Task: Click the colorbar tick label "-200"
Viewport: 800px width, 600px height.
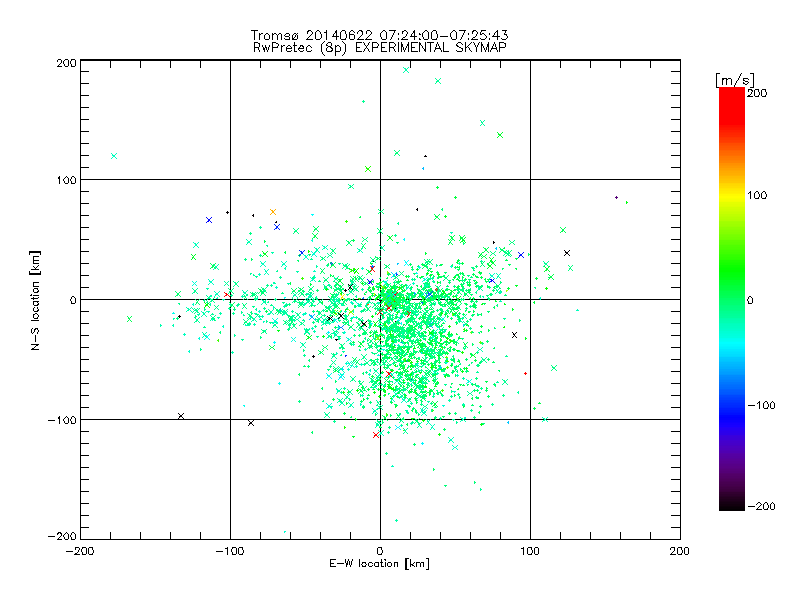Action: [761, 506]
